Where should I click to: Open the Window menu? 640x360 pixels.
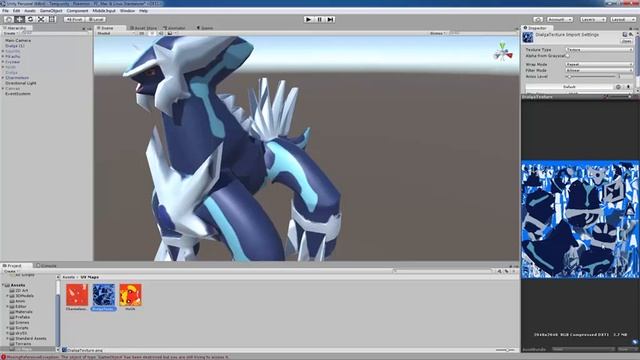[127, 11]
